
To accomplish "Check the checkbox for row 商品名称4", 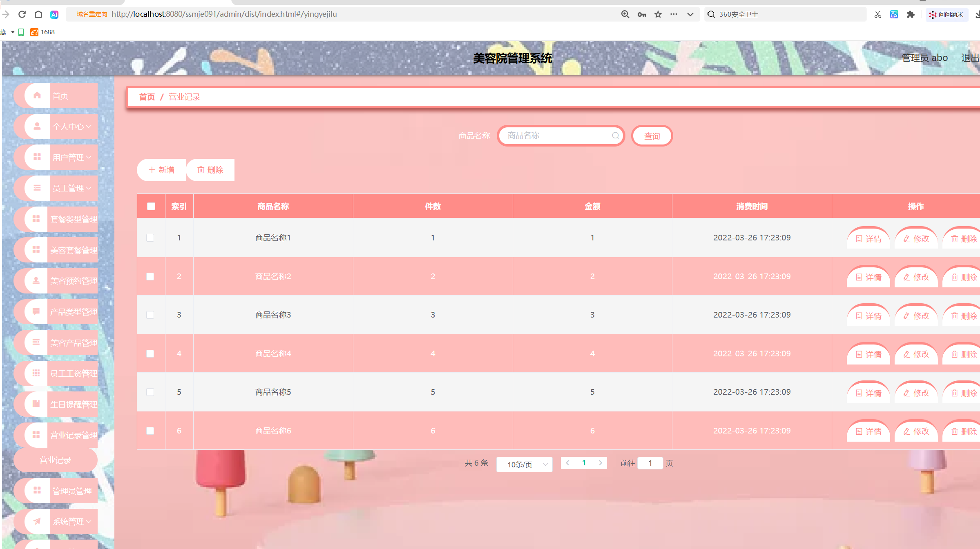I will [x=150, y=353].
